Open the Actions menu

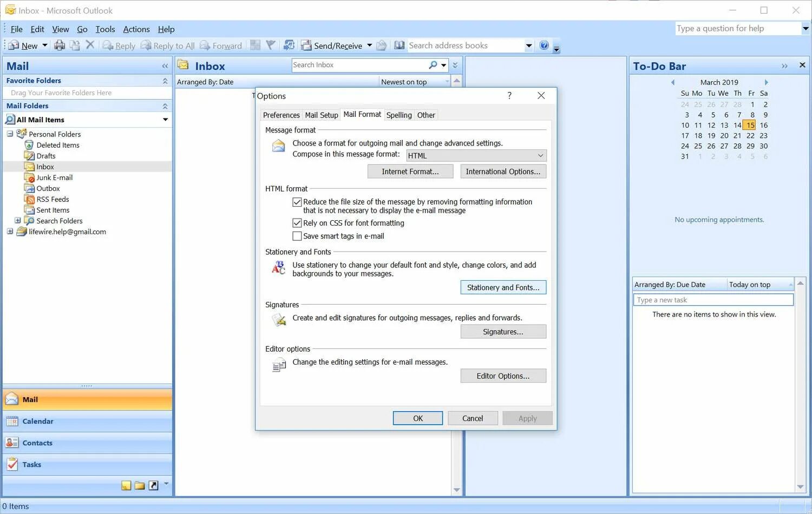(136, 29)
